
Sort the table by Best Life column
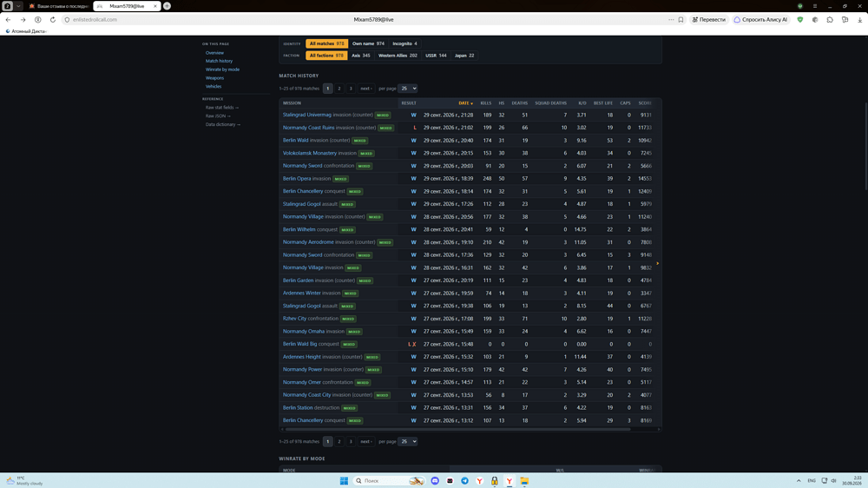point(603,103)
